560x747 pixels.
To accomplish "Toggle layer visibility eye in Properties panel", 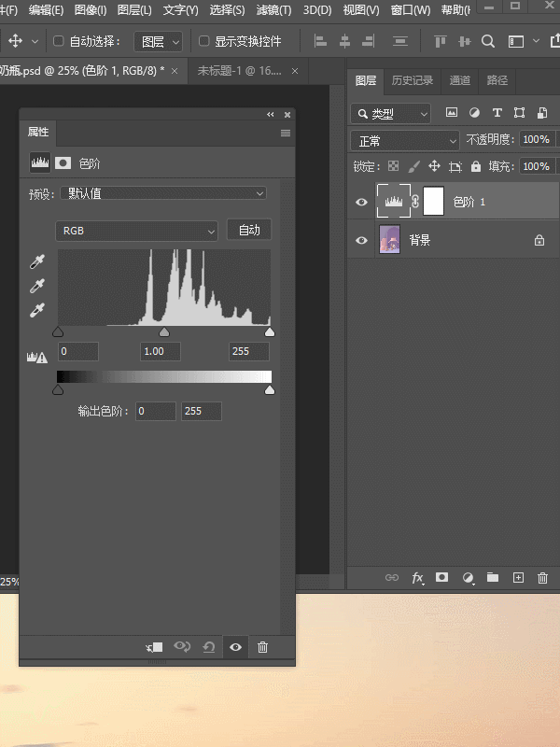I will [236, 647].
